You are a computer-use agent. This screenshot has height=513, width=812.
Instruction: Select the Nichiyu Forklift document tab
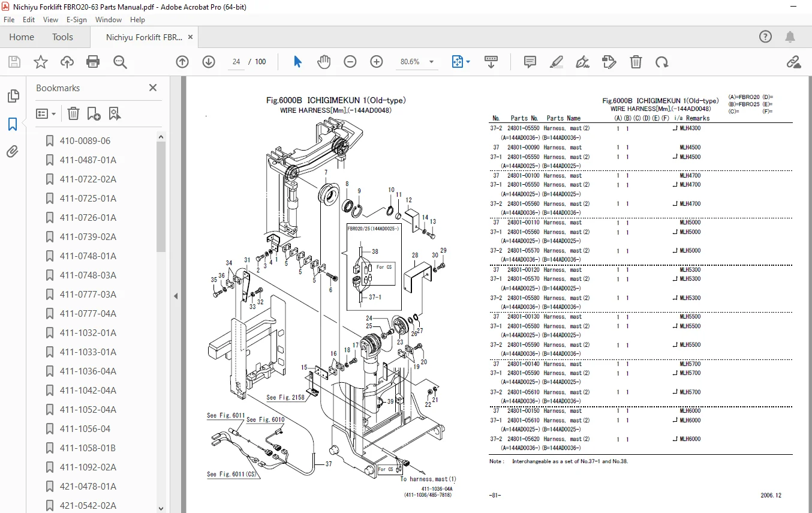point(144,37)
